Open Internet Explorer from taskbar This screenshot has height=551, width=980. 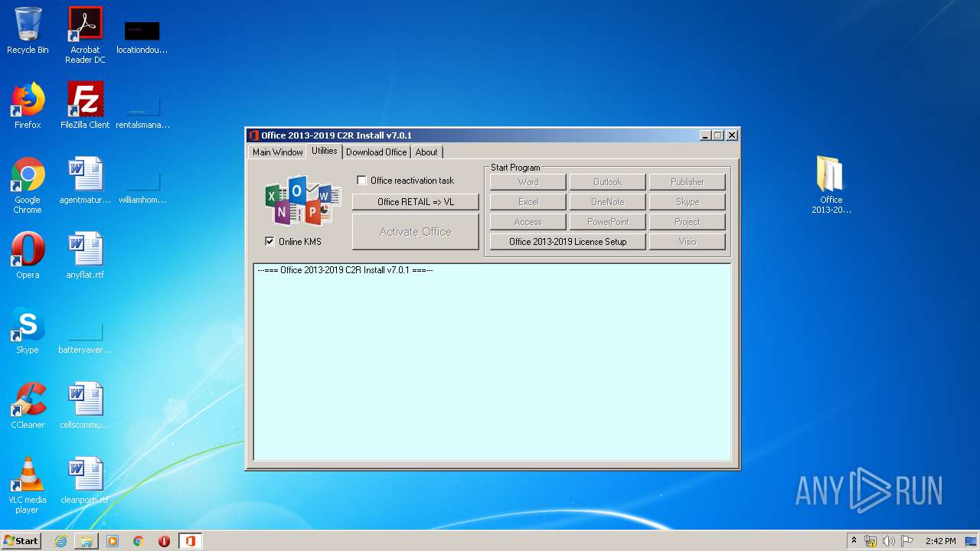point(60,541)
